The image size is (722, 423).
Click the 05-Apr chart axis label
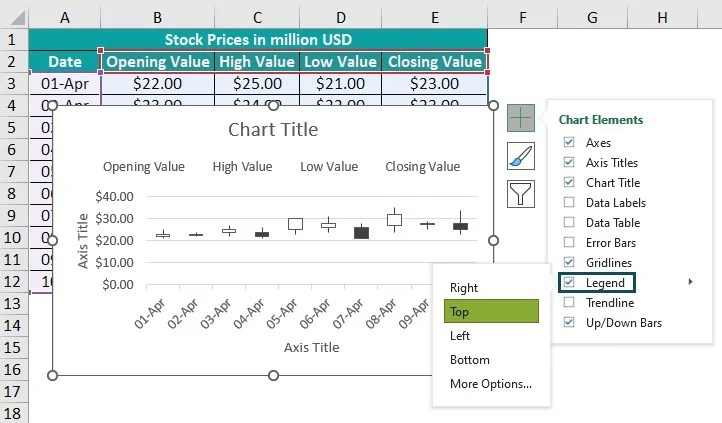tap(282, 313)
